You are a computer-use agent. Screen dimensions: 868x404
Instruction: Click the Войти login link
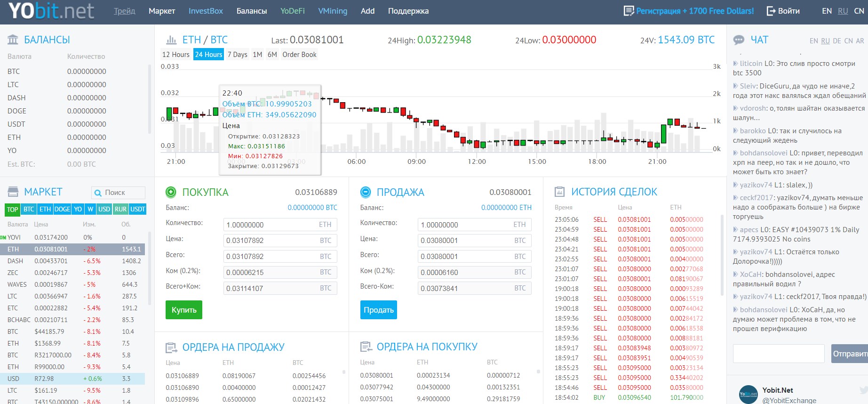coord(789,11)
